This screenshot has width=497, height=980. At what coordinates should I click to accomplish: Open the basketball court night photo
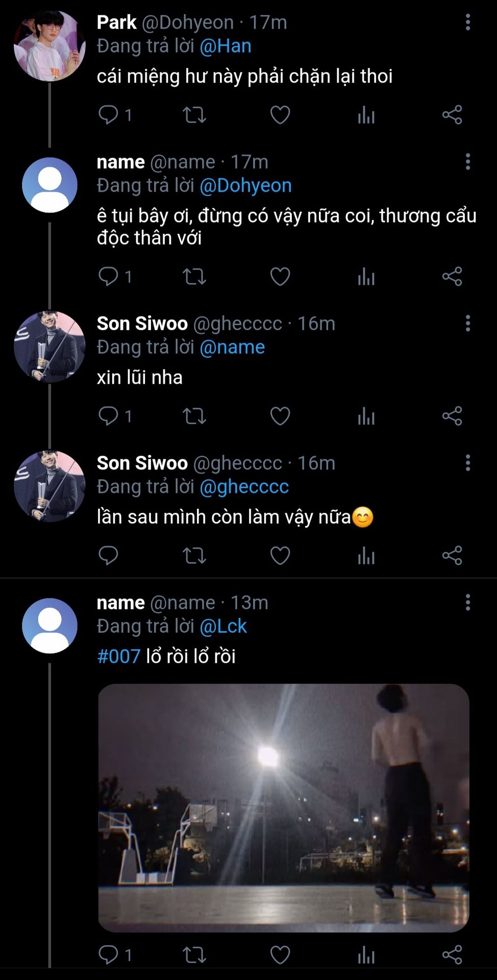pyautogui.click(x=283, y=807)
